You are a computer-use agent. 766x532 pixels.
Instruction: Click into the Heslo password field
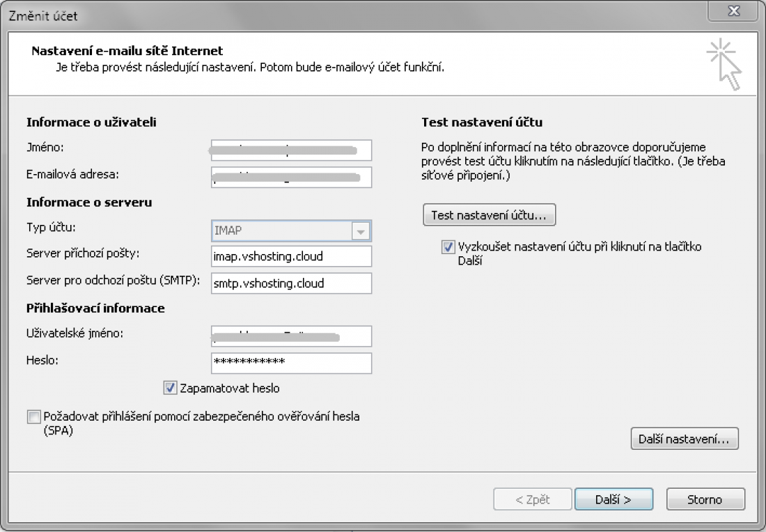click(x=291, y=363)
